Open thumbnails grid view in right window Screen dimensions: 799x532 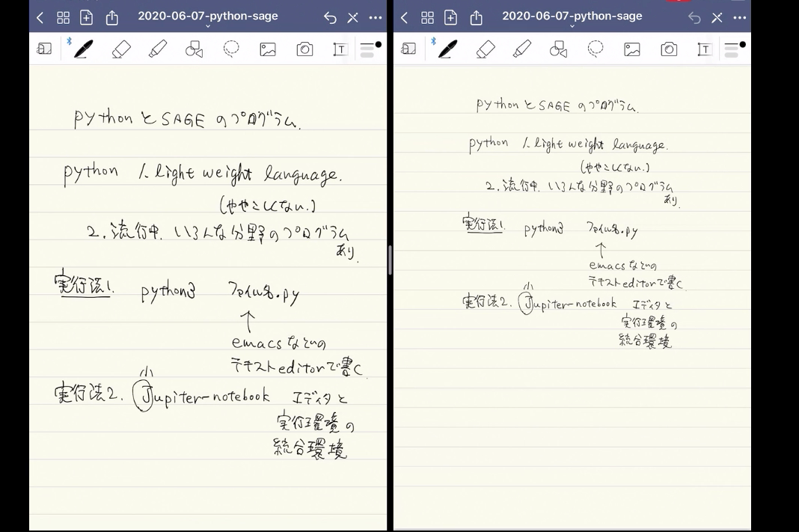427,19
